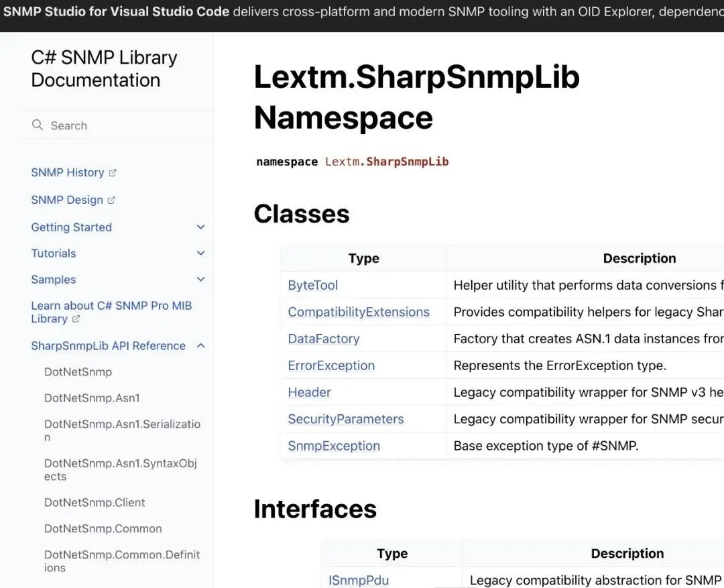
Task: Click the C# SNMP Library Documentation title
Action: [104, 69]
